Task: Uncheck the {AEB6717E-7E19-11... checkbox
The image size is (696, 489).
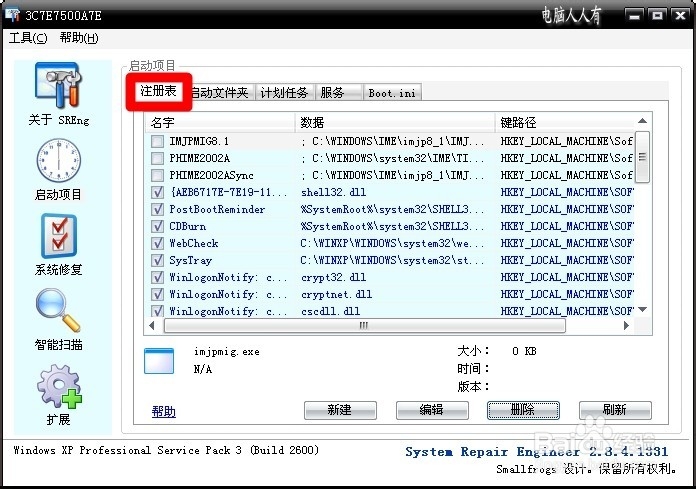Action: (157, 193)
